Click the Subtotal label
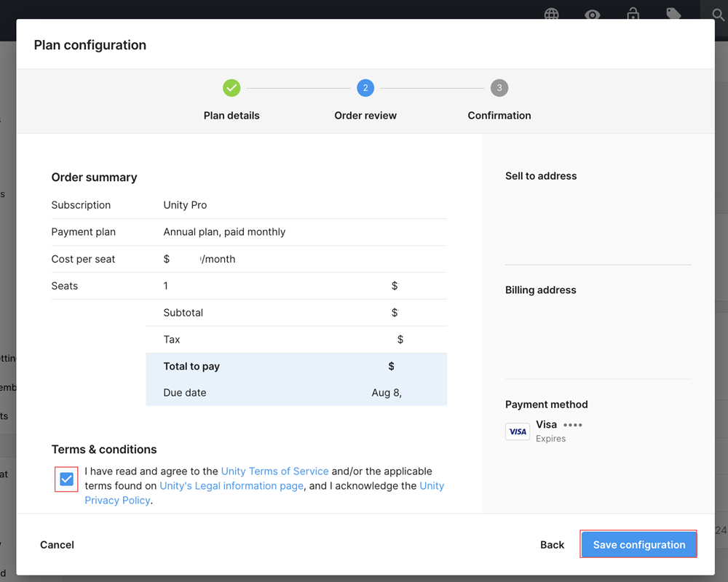728x582 pixels. tap(183, 312)
